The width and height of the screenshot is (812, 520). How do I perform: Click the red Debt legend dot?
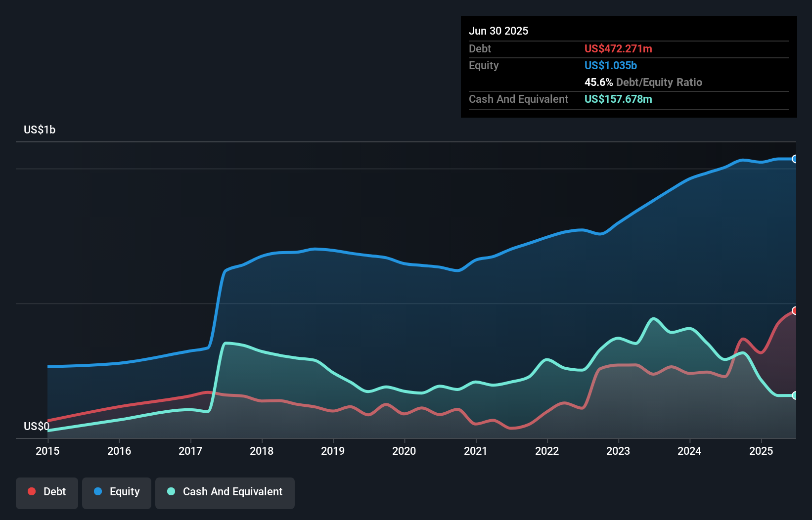point(32,491)
